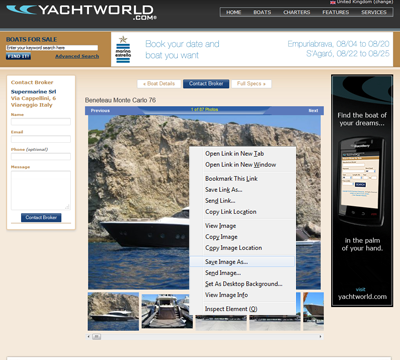This screenshot has height=360, width=400.
Task: Go to the Full Specs page button
Action: [251, 84]
